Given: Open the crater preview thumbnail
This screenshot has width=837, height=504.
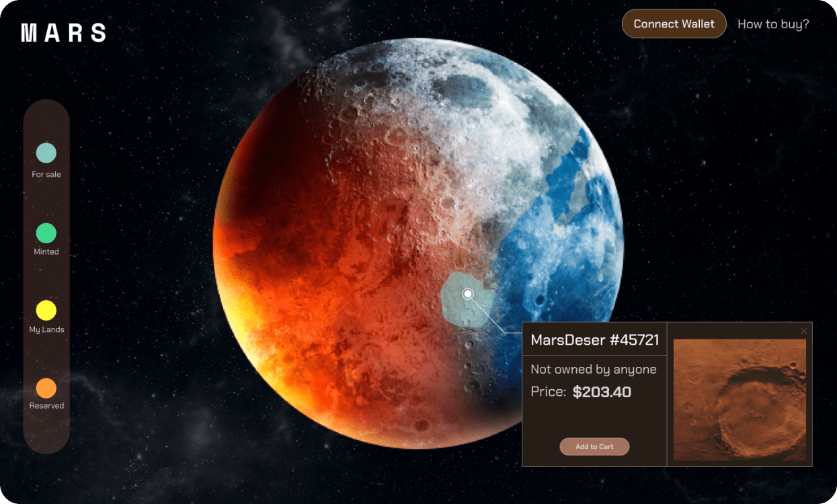Looking at the screenshot, I should (x=740, y=400).
